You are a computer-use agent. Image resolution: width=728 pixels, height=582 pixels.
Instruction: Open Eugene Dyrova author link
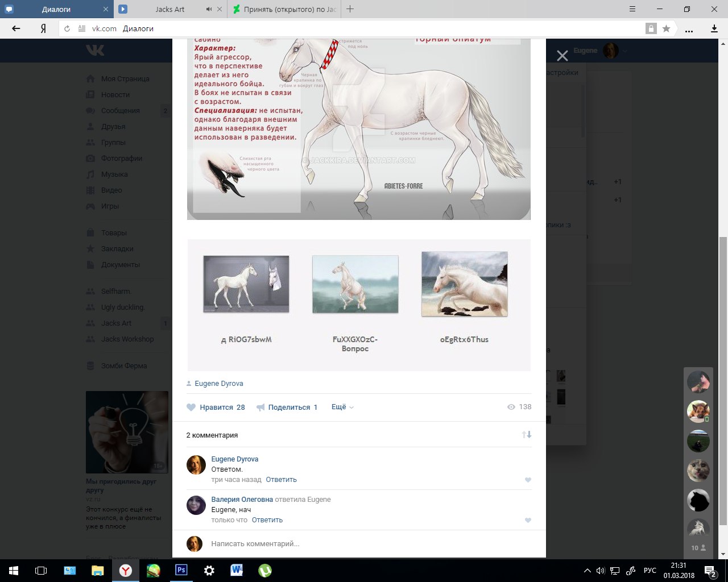click(218, 384)
